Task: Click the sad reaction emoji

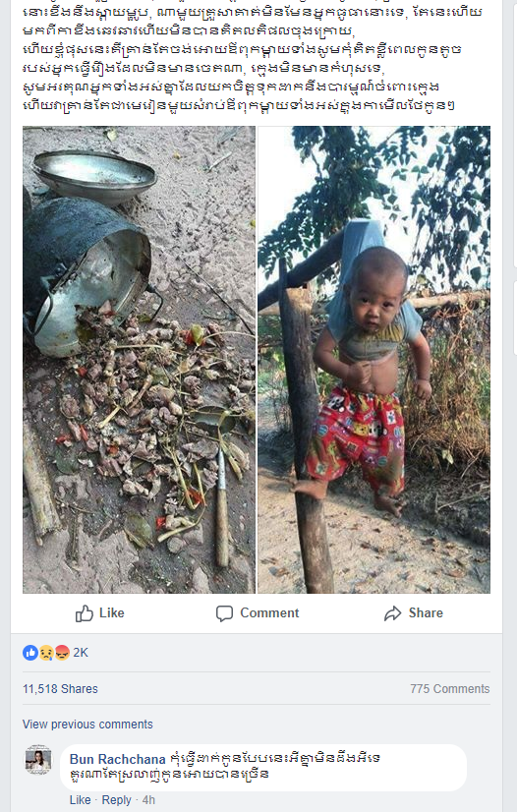Action: [x=46, y=653]
